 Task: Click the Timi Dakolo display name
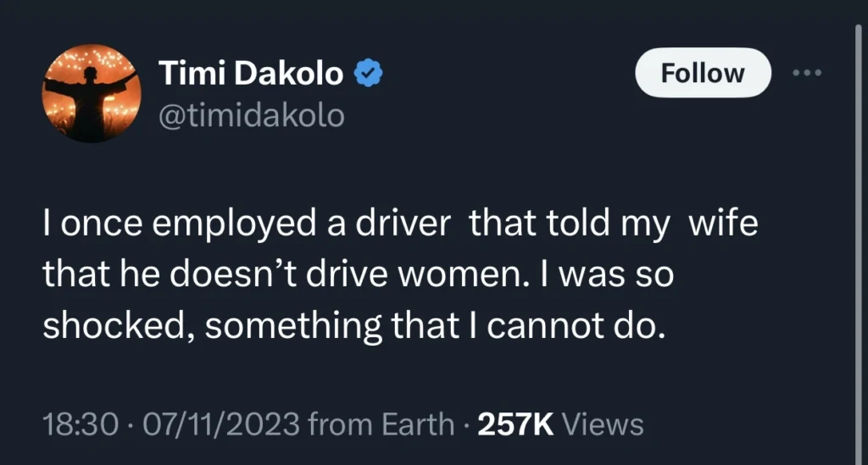252,75
